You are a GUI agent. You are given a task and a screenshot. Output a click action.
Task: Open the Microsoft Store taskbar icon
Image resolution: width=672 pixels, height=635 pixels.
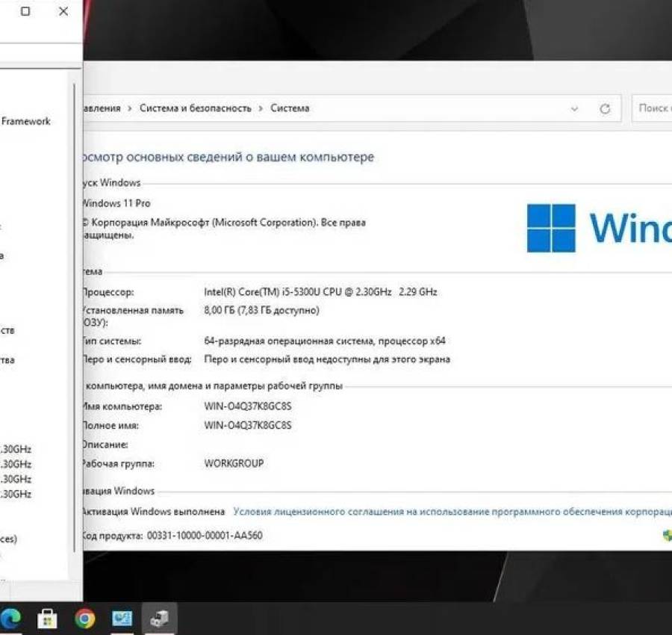pos(48,618)
